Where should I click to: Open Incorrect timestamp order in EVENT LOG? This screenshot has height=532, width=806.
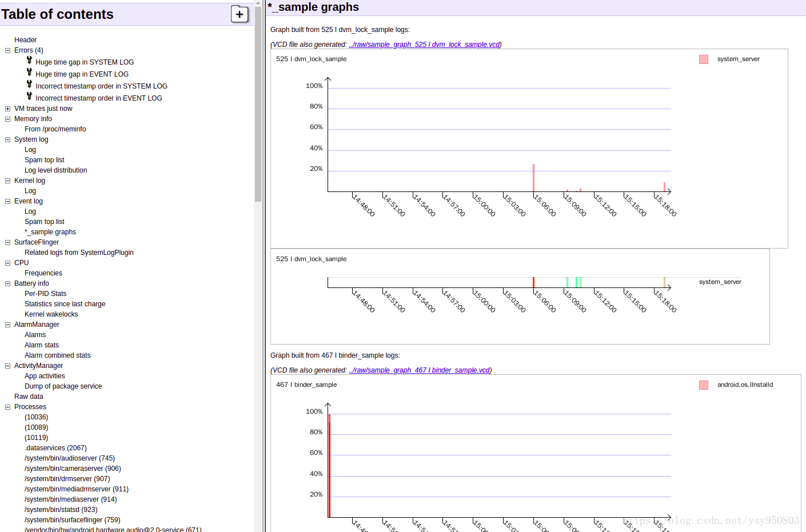pos(99,98)
